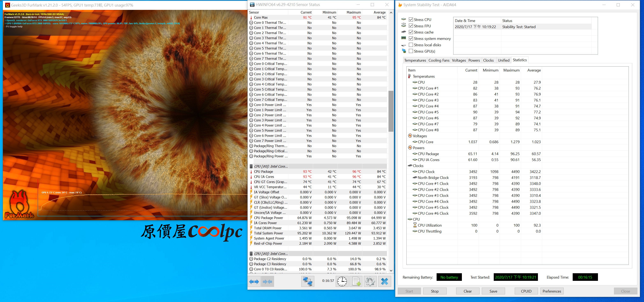Click CPU Package Power lightning icon

(251, 218)
